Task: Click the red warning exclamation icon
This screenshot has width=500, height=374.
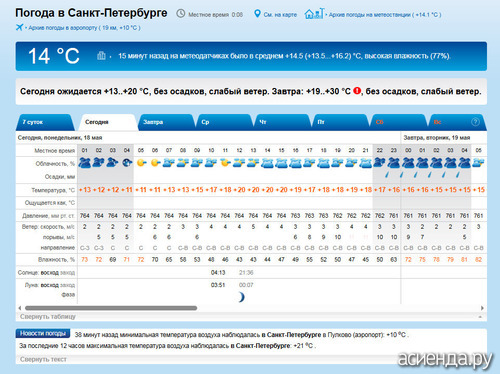Action: tap(357, 91)
